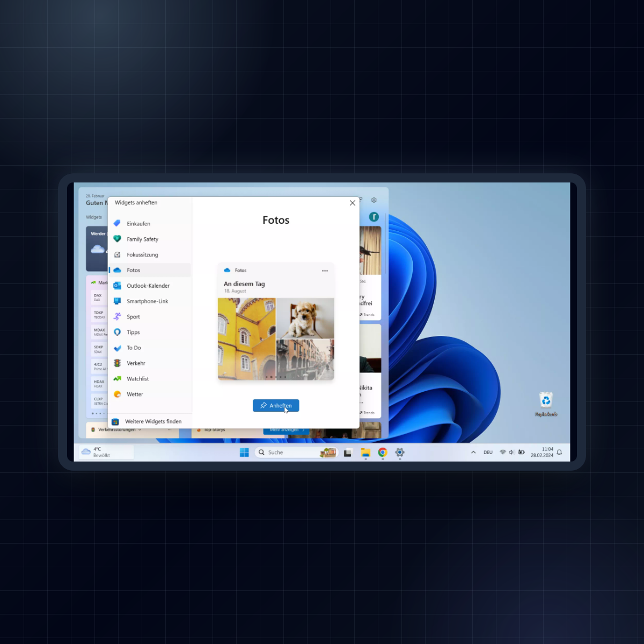This screenshot has width=644, height=644.
Task: Click the yellow building photo in preview
Action: [x=247, y=339]
